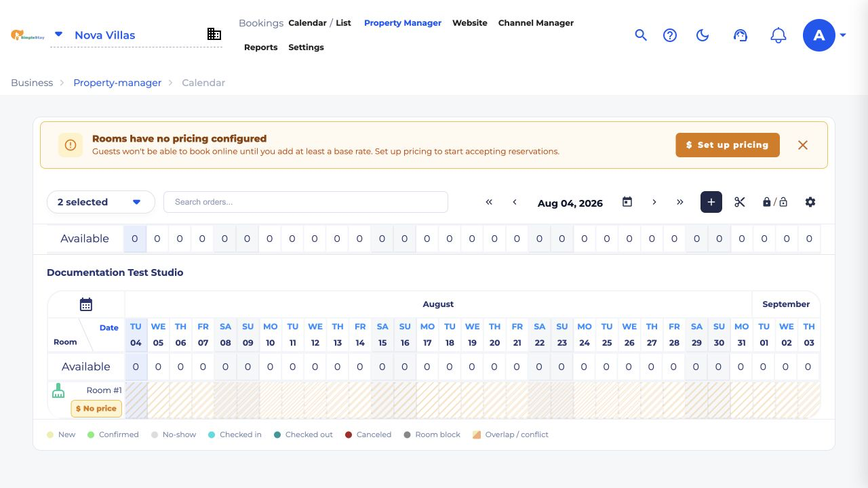Dismiss the no pricing warning banner
This screenshot has height=488, width=868.
coord(803,145)
